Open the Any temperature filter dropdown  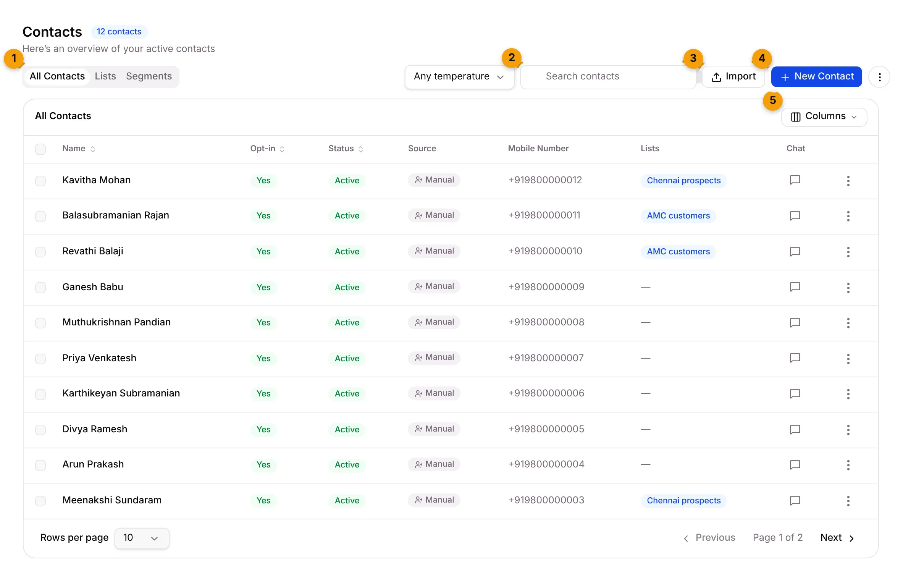459,77
